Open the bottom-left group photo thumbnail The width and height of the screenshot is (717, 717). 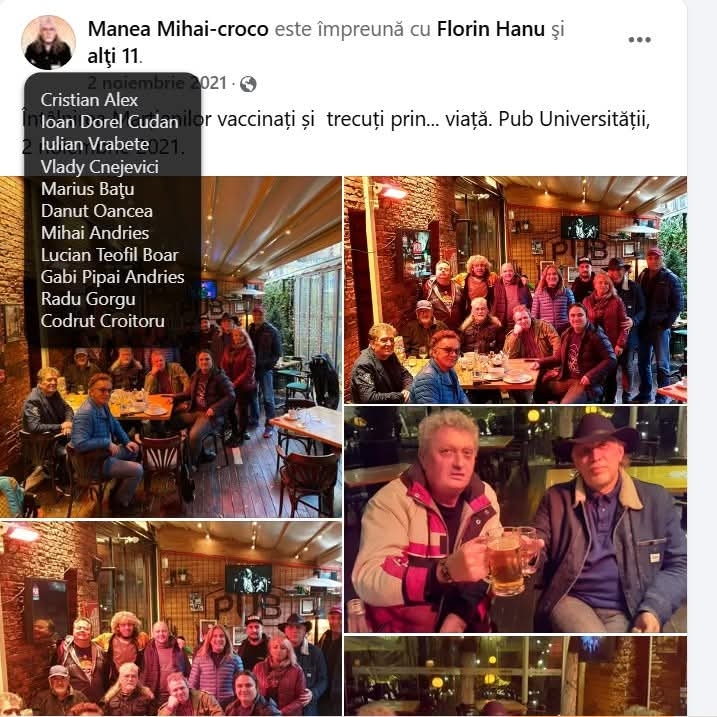(171, 618)
